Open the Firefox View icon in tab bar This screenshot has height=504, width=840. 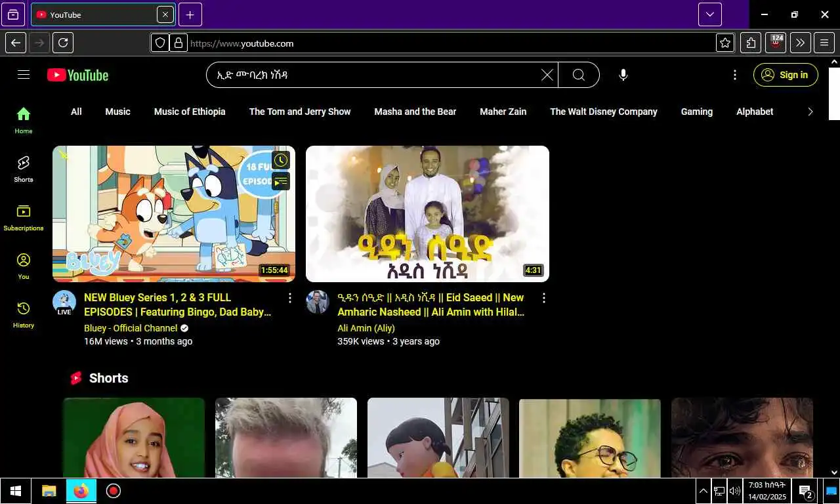click(x=13, y=14)
